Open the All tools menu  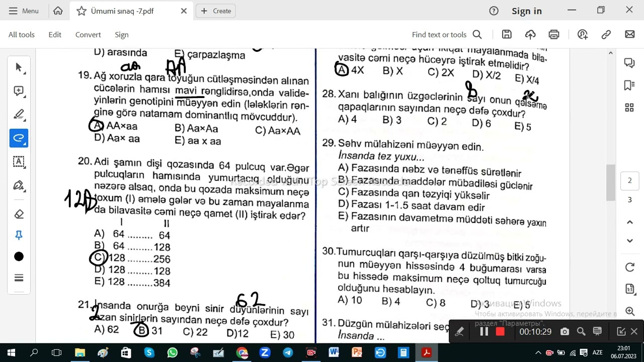pyautogui.click(x=22, y=34)
